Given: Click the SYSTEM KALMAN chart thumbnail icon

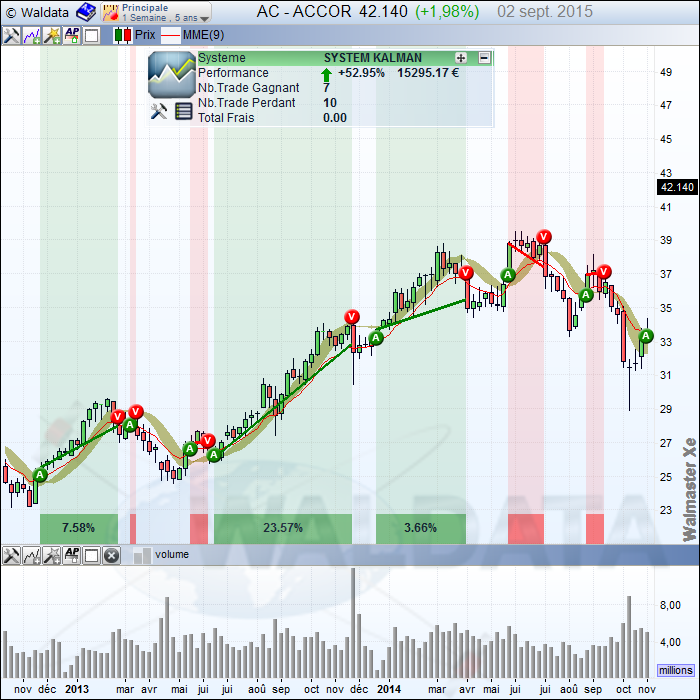Looking at the screenshot, I should (171, 74).
